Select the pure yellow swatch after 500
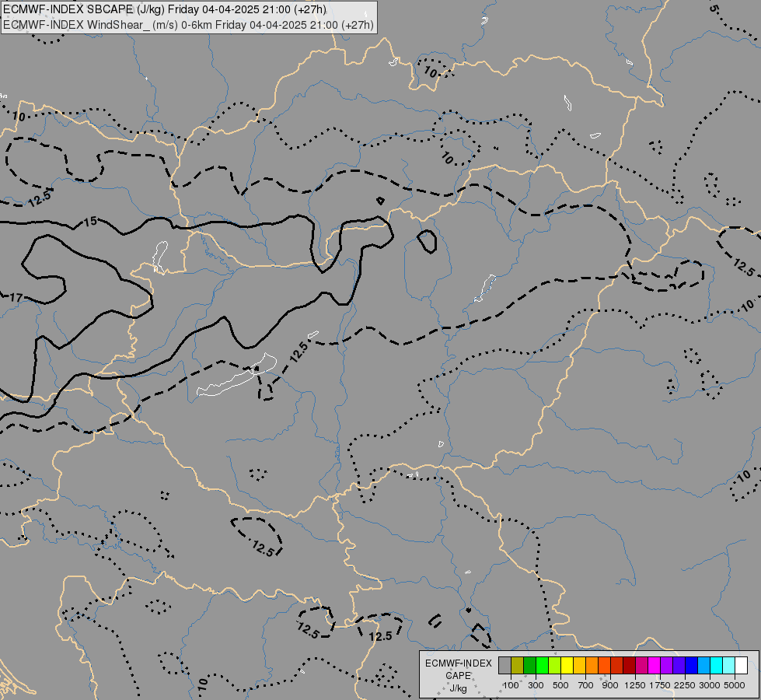Image resolution: width=761 pixels, height=700 pixels. (567, 666)
